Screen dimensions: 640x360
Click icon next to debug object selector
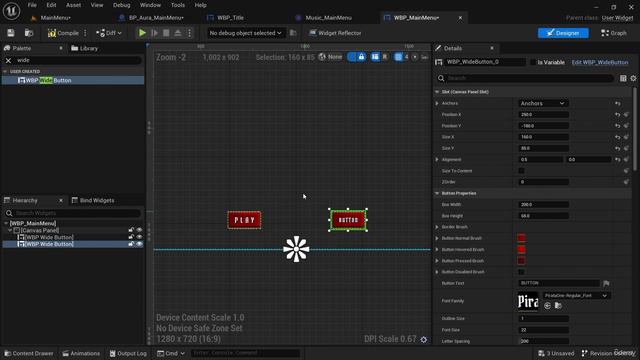point(293,33)
